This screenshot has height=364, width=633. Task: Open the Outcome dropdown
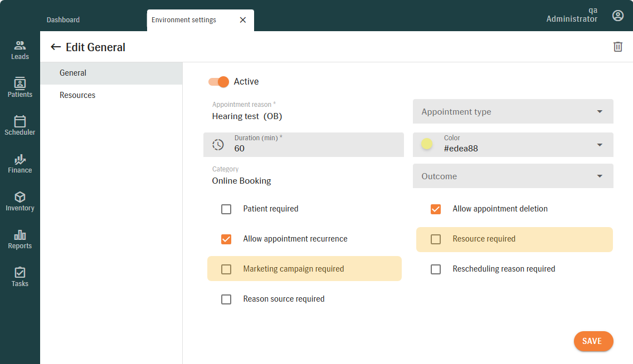pyautogui.click(x=513, y=176)
